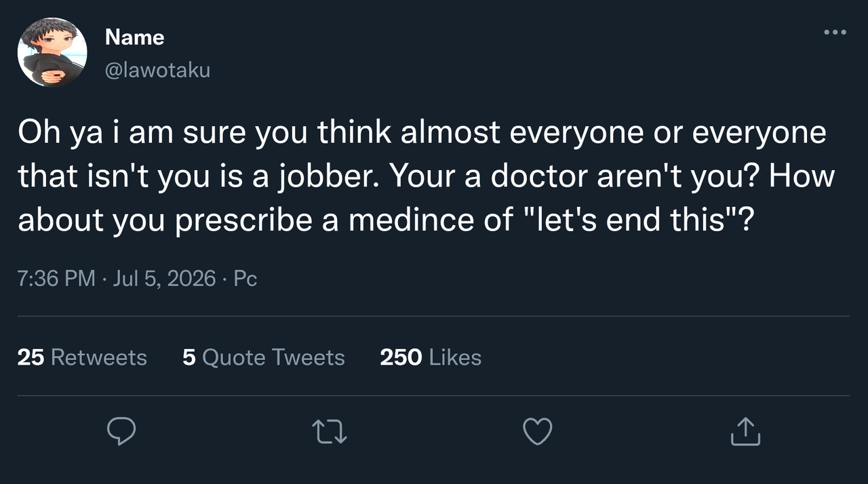
Task: Like the tweet with the heart icon
Action: click(x=538, y=432)
